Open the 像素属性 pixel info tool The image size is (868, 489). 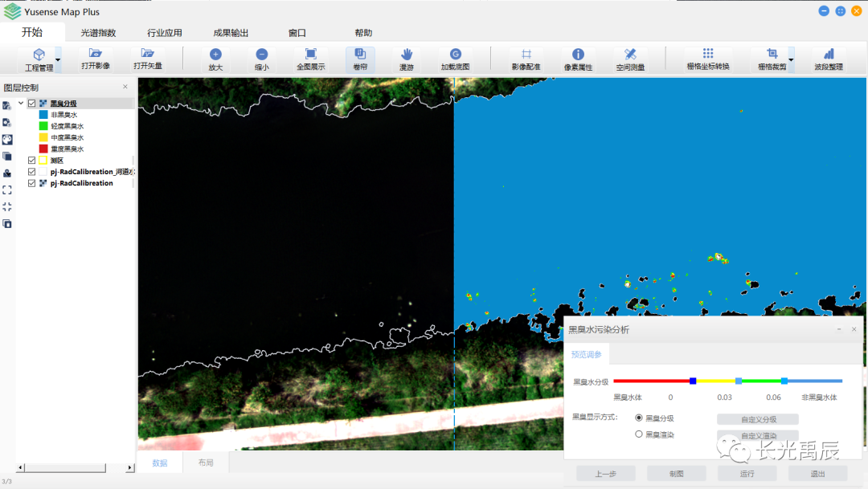[x=578, y=55]
